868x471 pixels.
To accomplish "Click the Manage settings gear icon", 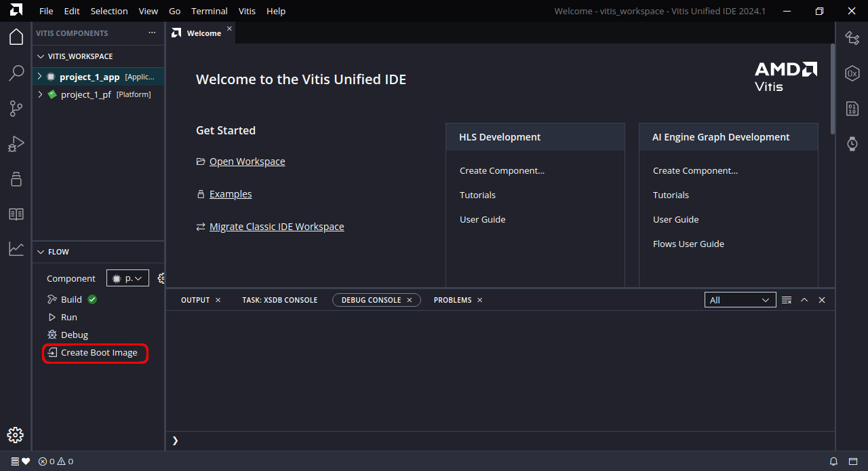I will [x=16, y=435].
